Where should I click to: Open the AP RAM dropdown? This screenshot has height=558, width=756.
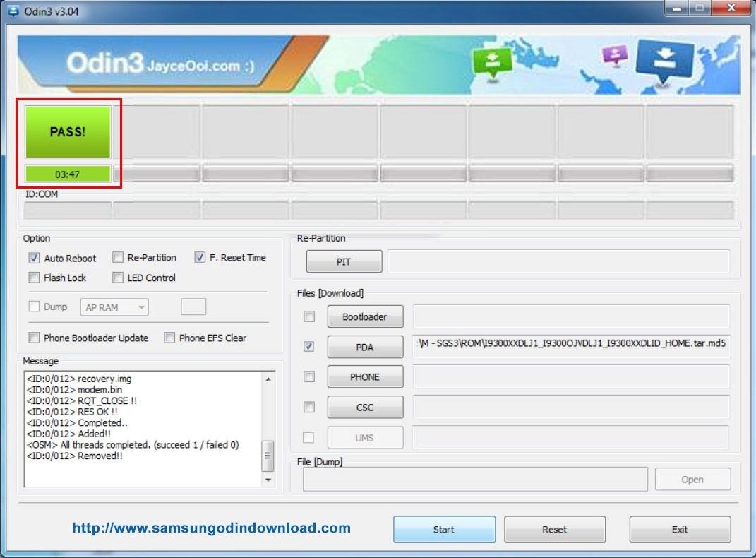[x=114, y=307]
